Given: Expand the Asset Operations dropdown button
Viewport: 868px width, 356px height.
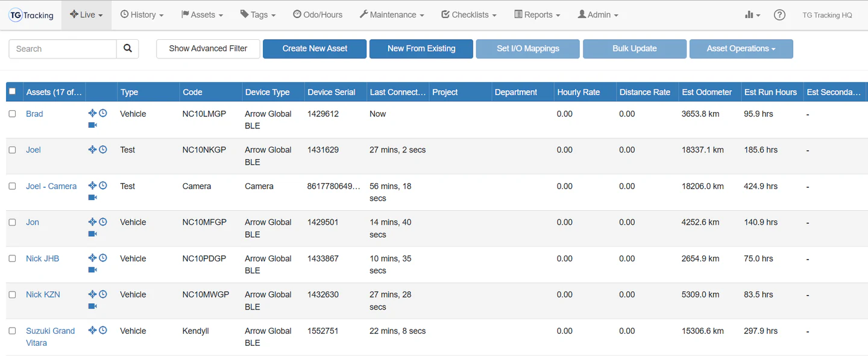Looking at the screenshot, I should point(741,49).
